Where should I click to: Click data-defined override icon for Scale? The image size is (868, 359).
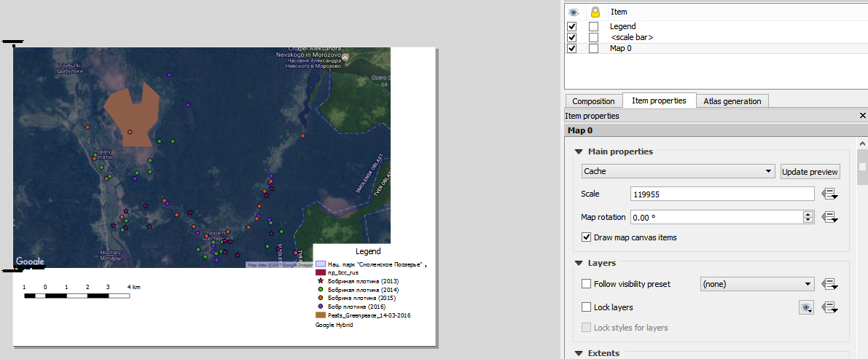pos(829,194)
